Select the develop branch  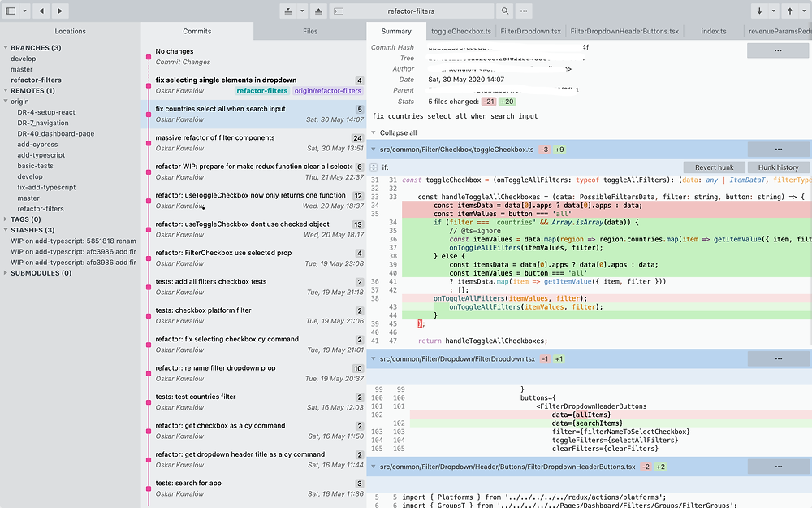24,59
